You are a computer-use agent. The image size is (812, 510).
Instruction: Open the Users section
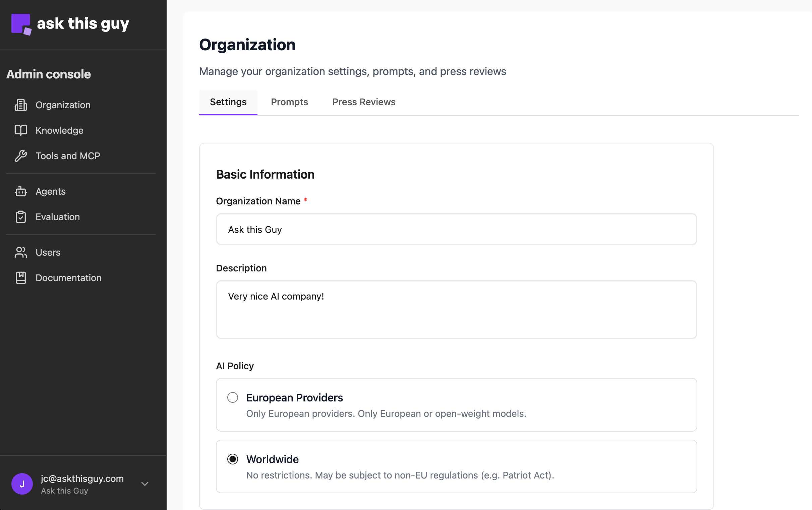click(48, 252)
